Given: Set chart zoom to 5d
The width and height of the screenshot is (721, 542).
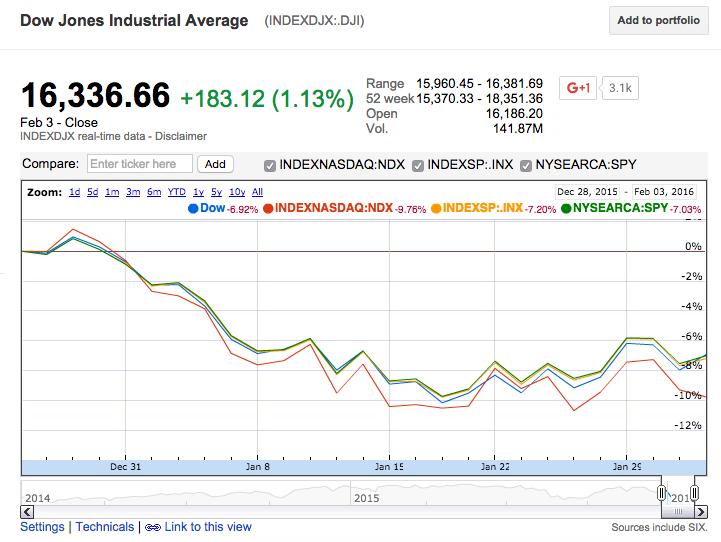Looking at the screenshot, I should coord(92,192).
